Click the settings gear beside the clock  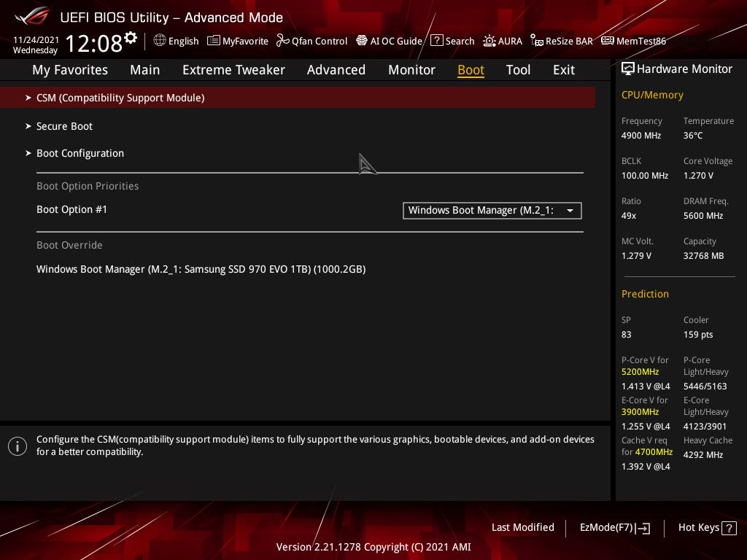(131, 38)
